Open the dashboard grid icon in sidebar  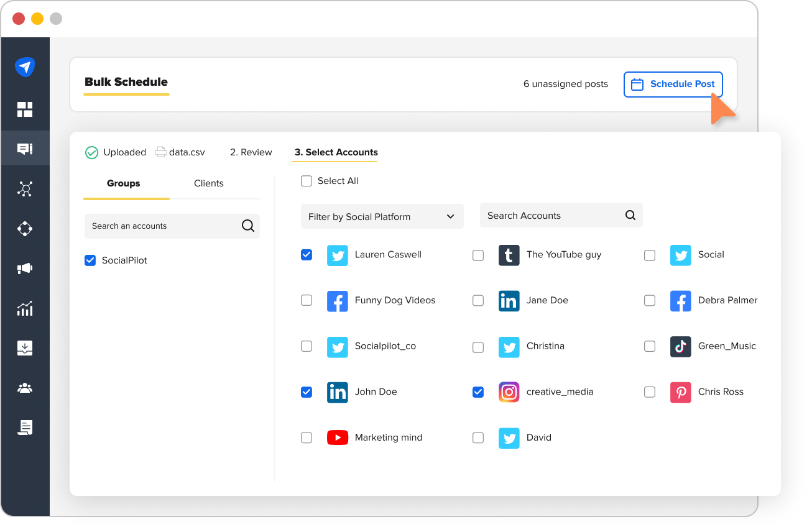click(25, 109)
